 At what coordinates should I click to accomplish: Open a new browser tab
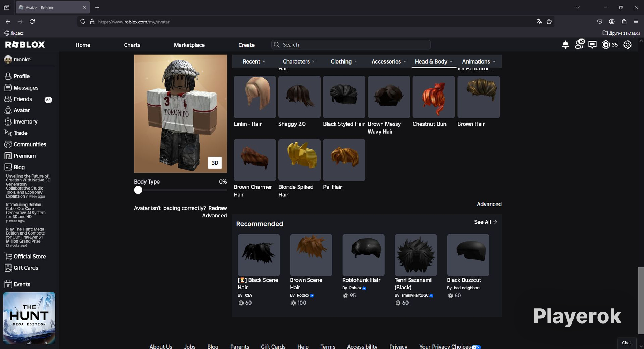coord(97,7)
